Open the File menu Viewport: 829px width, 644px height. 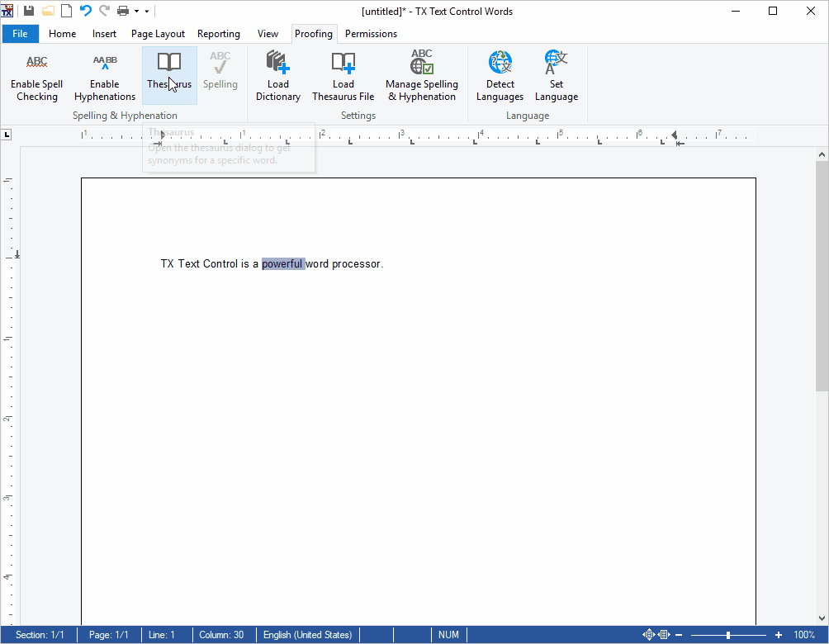(20, 34)
